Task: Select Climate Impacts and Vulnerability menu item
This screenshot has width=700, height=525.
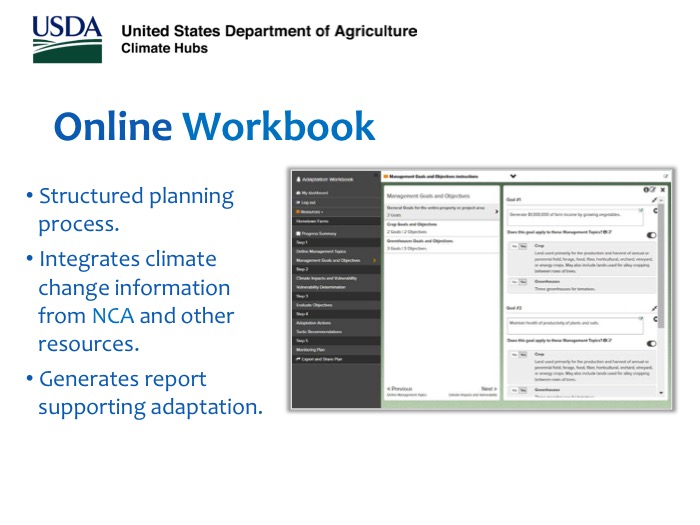Action: [x=326, y=277]
